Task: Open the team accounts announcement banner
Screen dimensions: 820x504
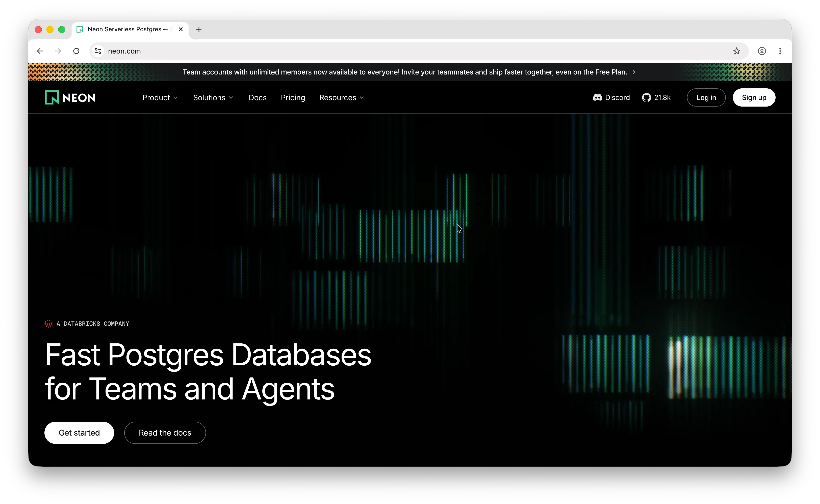Action: click(409, 72)
